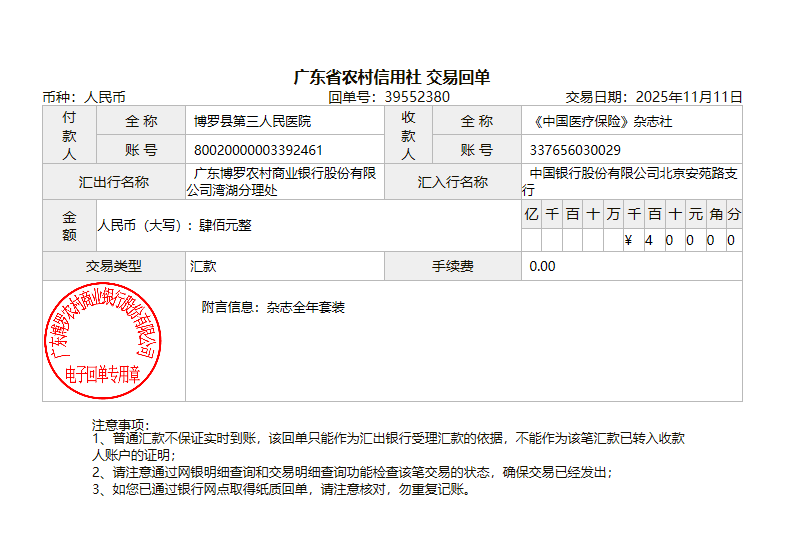Click the ¥ symbol in amount grid
This screenshot has height=544, width=802.
628,240
